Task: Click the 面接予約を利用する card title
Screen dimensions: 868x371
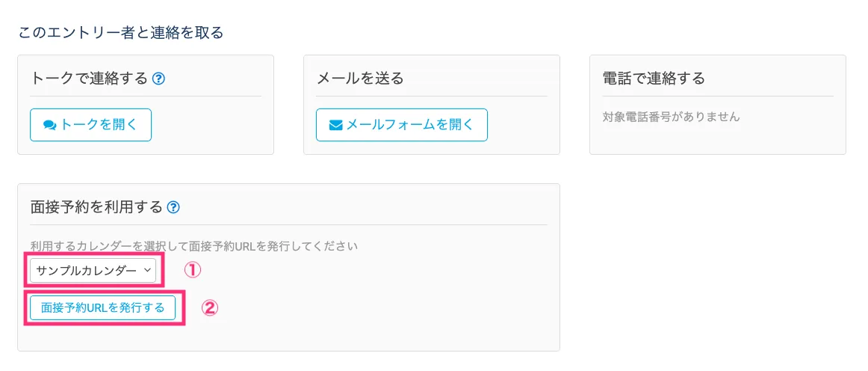Action: tap(96, 207)
